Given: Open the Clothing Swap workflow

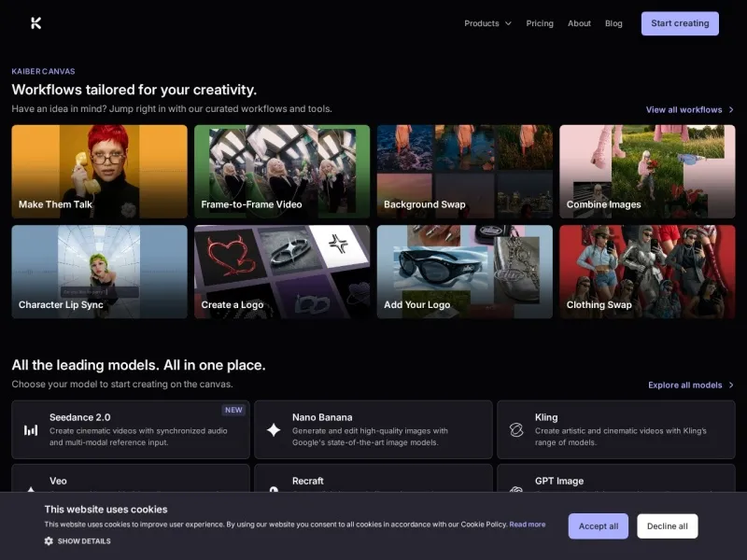Looking at the screenshot, I should [647, 272].
